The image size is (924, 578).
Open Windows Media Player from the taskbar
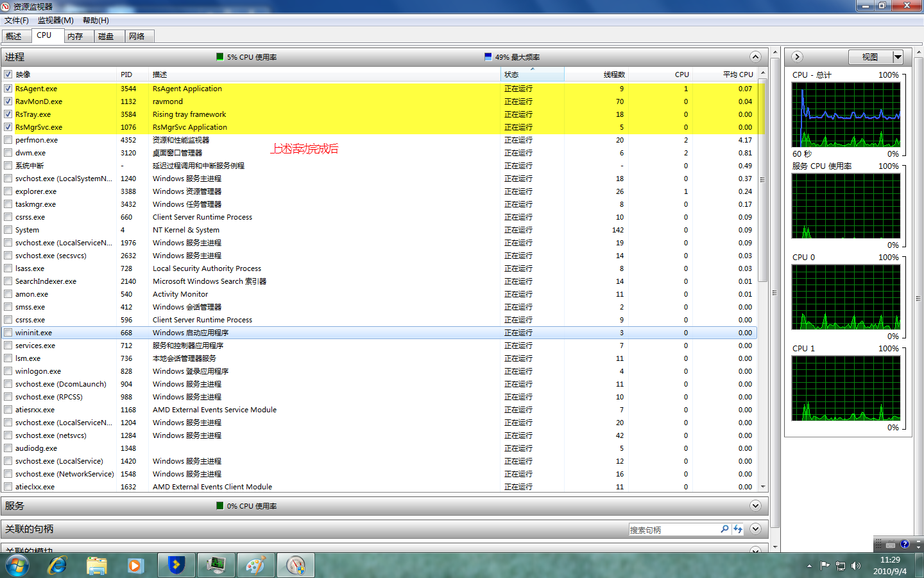click(x=135, y=566)
